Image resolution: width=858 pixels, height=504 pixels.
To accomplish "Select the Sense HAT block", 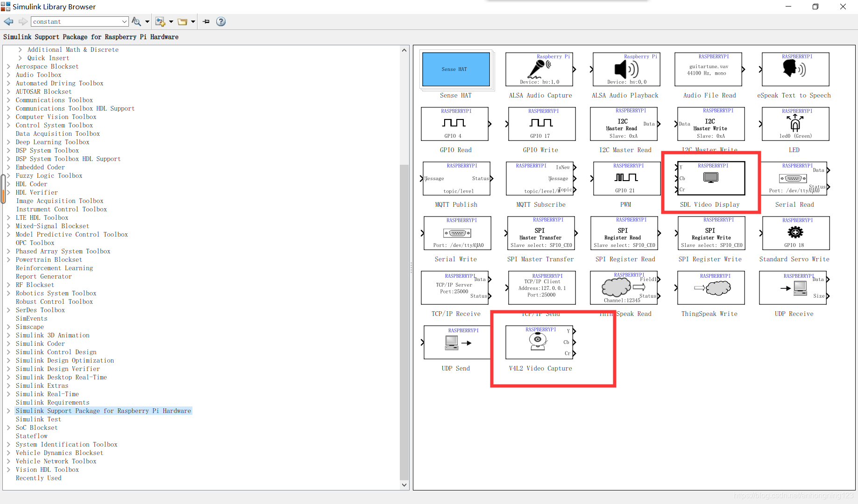I will pos(456,70).
